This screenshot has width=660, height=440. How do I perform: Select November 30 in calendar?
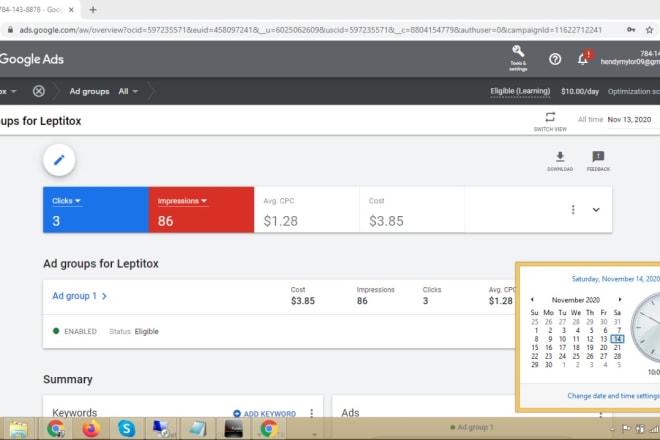548,365
